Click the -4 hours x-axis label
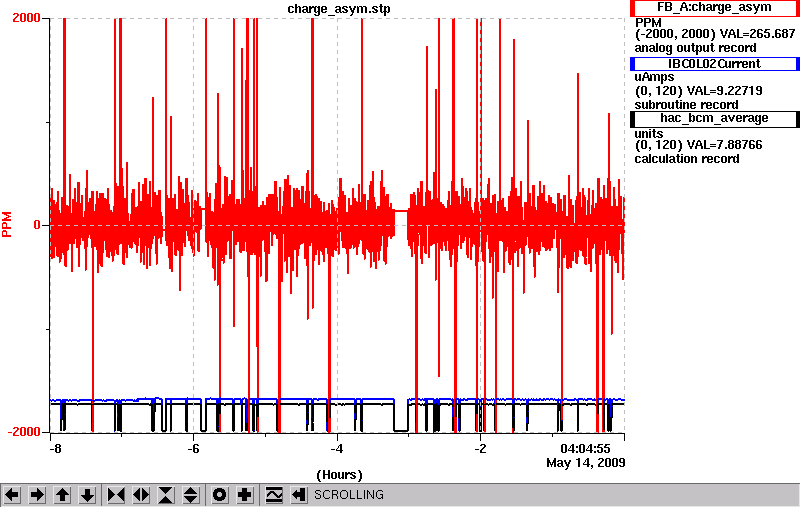The height and width of the screenshot is (507, 800). coord(337,449)
